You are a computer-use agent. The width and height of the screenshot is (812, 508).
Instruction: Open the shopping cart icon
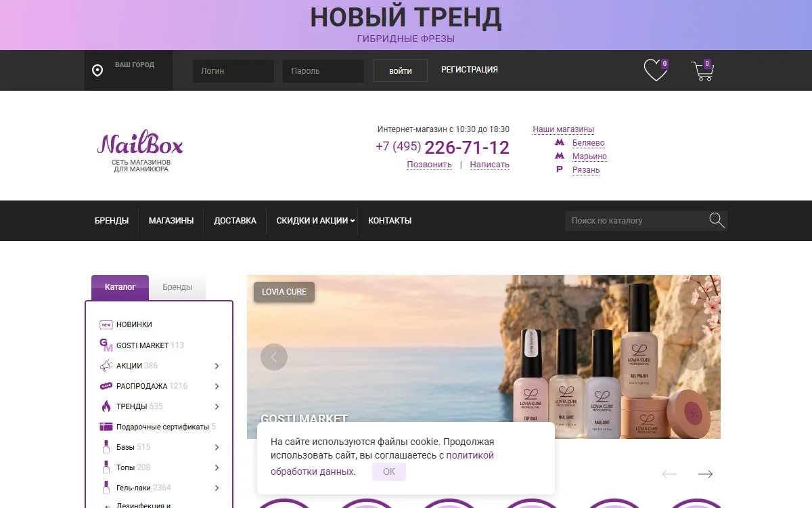point(702,70)
